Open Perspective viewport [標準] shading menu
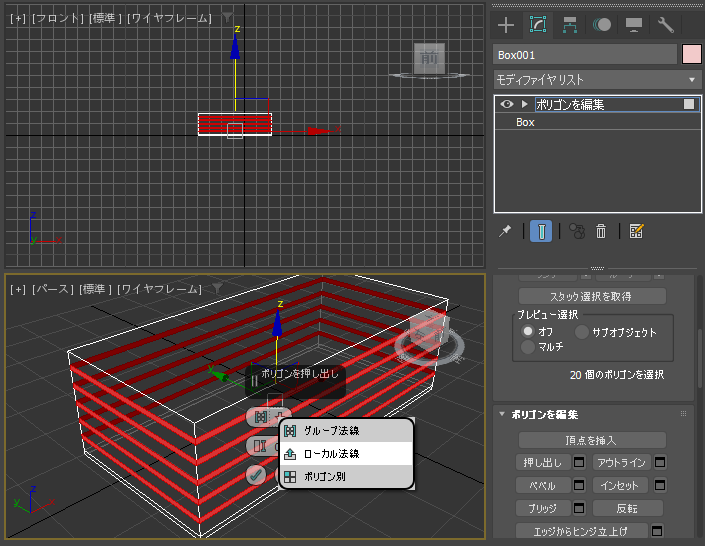This screenshot has width=705, height=546. (x=95, y=289)
